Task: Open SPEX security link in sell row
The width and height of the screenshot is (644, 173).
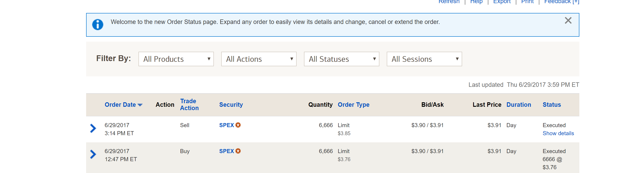Action: [x=226, y=125]
